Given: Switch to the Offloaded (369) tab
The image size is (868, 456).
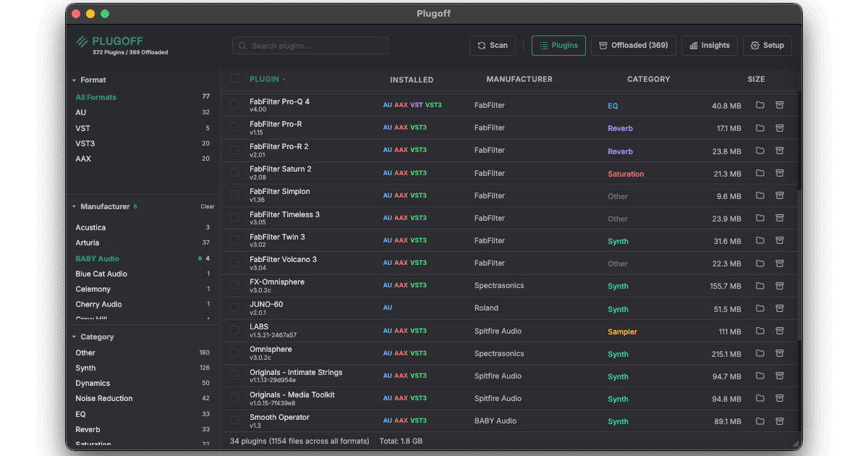Looking at the screenshot, I should pos(633,46).
